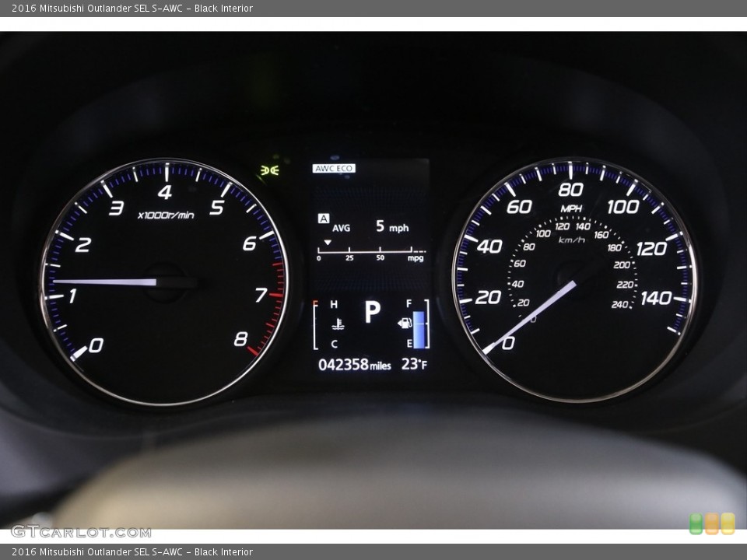Click the 80 mark on speedometer

[570, 190]
